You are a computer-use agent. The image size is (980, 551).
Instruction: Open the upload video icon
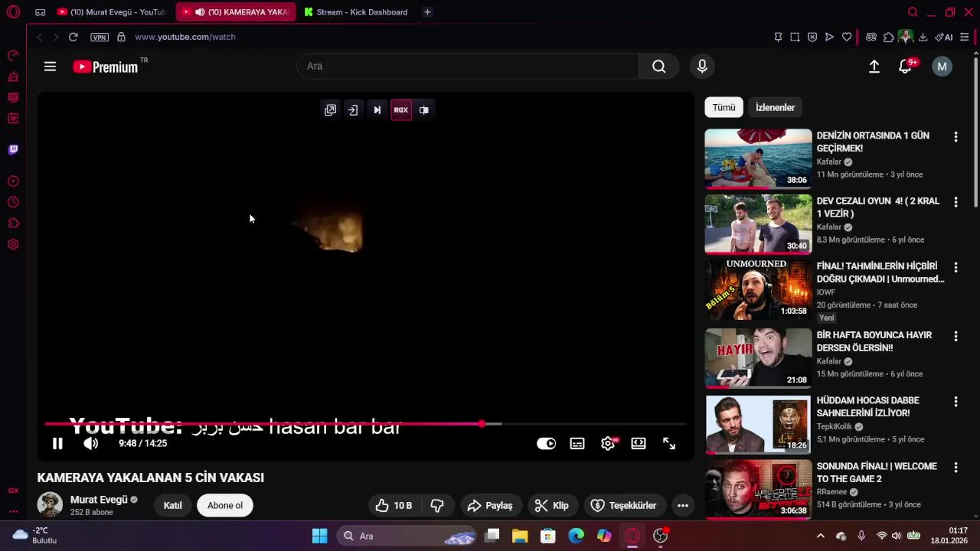874,67
